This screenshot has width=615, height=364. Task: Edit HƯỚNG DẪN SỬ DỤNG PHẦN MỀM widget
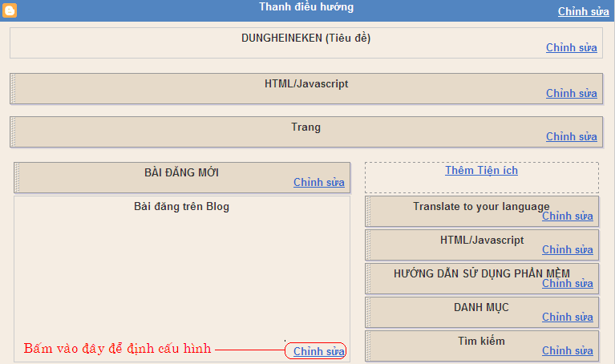[x=568, y=284]
